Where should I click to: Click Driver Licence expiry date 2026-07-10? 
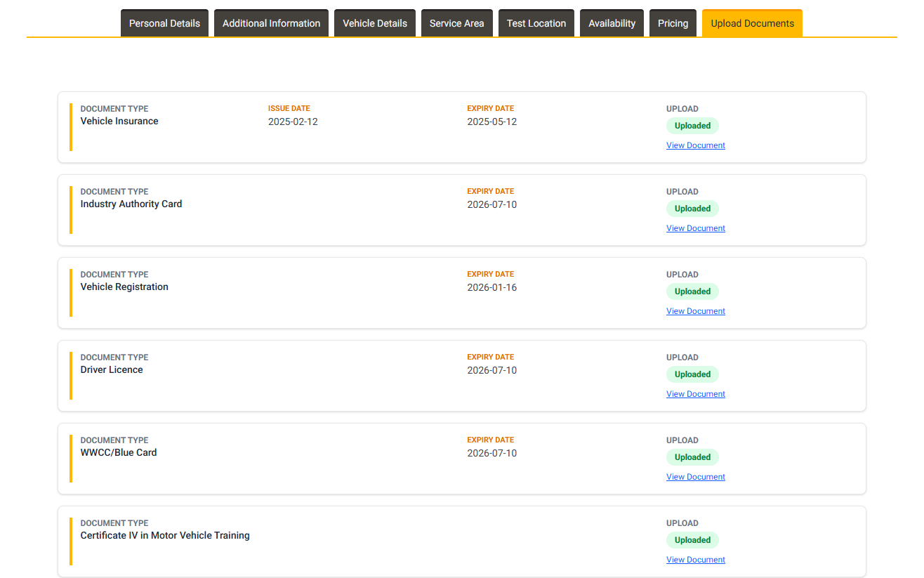coord(492,370)
